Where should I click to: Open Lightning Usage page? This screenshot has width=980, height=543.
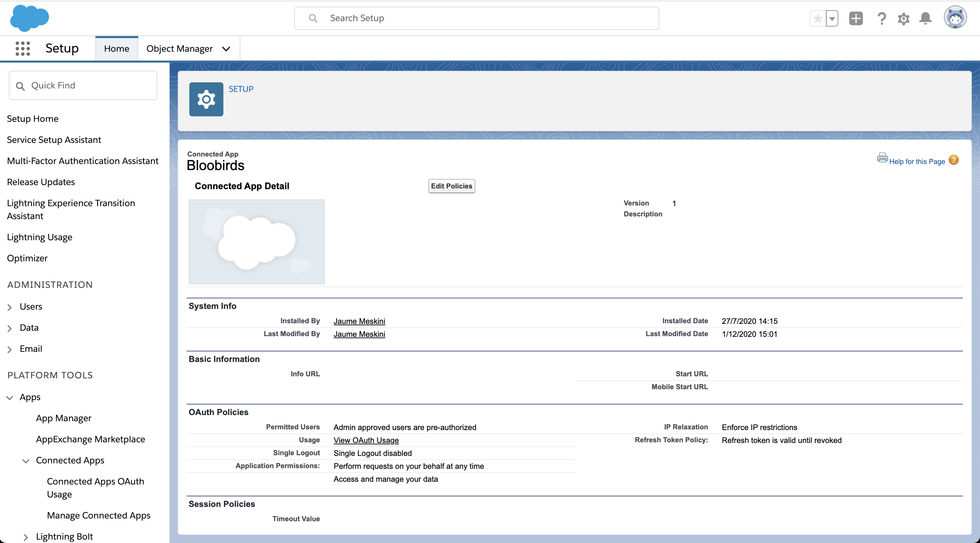(39, 237)
